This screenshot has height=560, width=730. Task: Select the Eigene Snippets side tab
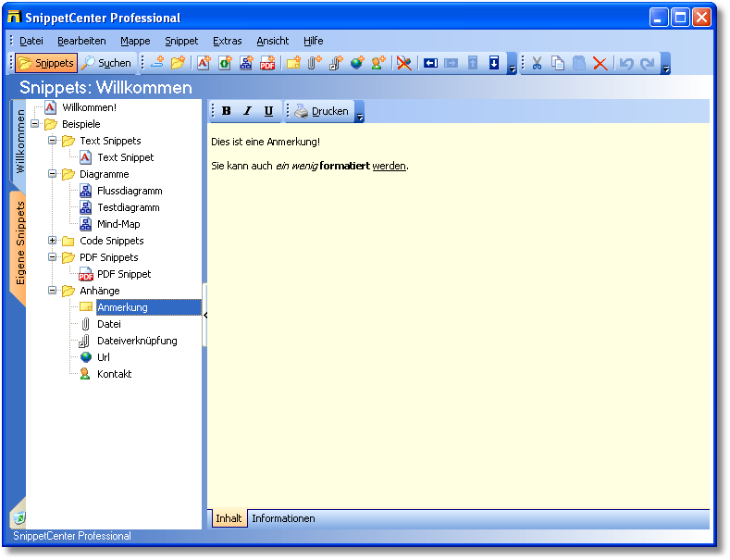[19, 243]
